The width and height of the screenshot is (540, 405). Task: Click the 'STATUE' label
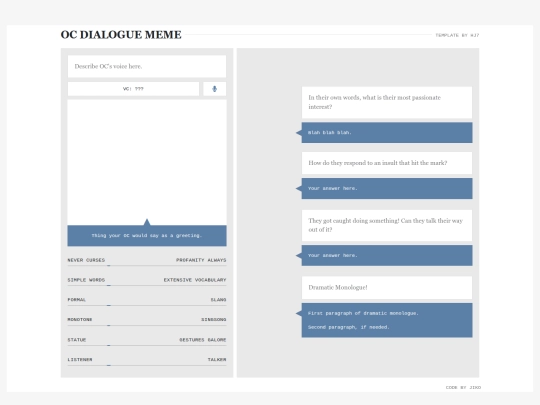[76, 340]
